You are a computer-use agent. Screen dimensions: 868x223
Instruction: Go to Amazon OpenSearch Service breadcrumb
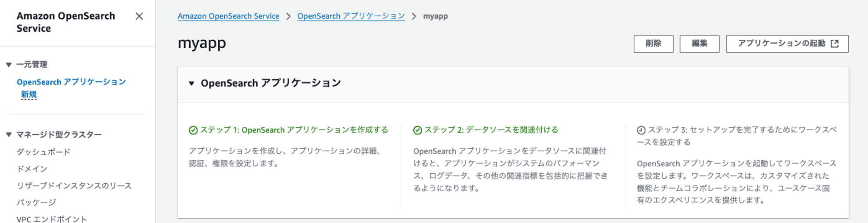click(x=228, y=16)
